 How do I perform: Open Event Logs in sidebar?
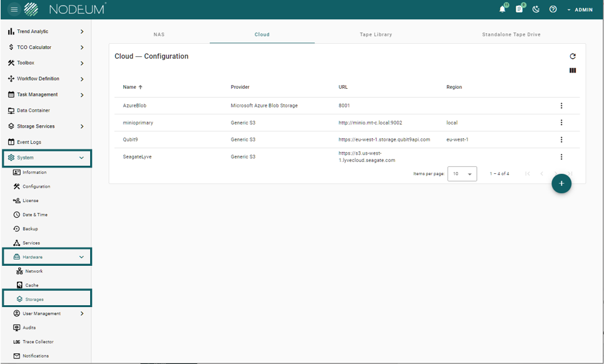[x=29, y=142]
